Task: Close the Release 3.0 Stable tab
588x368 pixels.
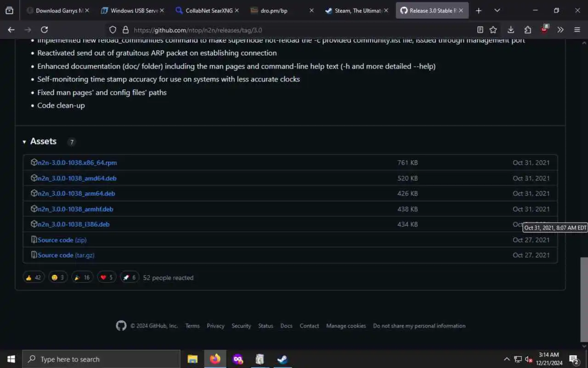Action: (461, 11)
